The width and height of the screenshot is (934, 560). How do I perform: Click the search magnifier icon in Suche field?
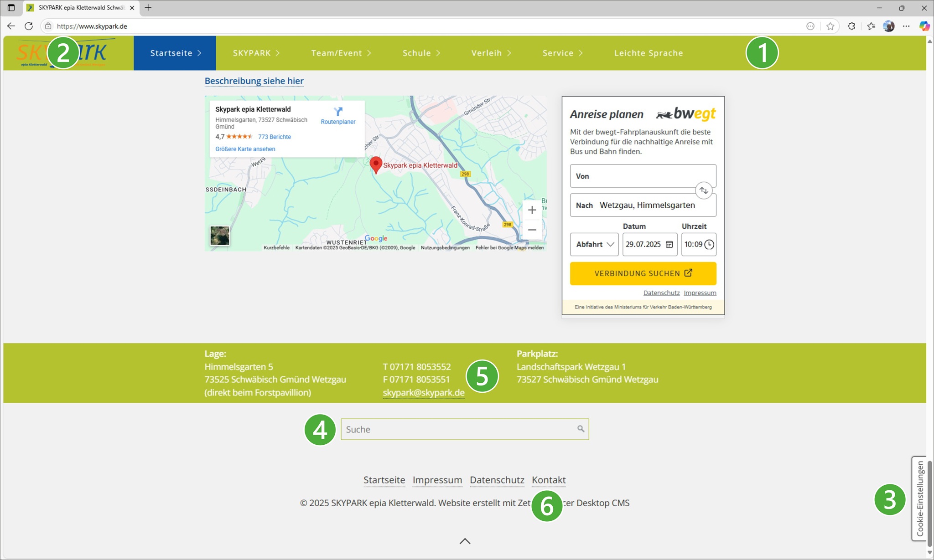click(x=581, y=429)
